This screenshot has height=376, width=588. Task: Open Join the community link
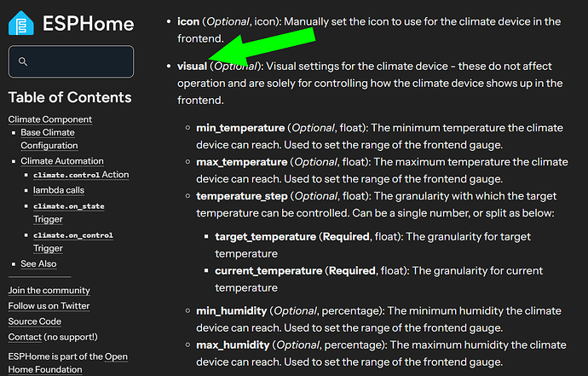coord(49,291)
